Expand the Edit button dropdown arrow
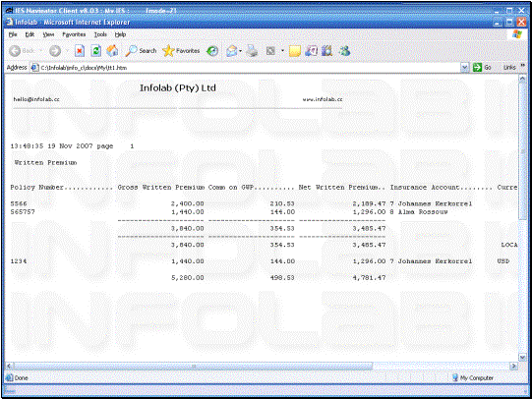Image resolution: width=532 pixels, height=399 pixels. (x=282, y=51)
